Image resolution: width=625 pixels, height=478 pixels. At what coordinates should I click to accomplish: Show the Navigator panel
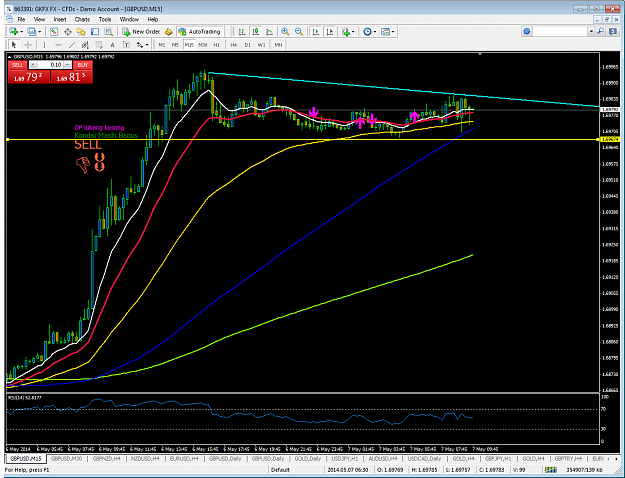81,31
